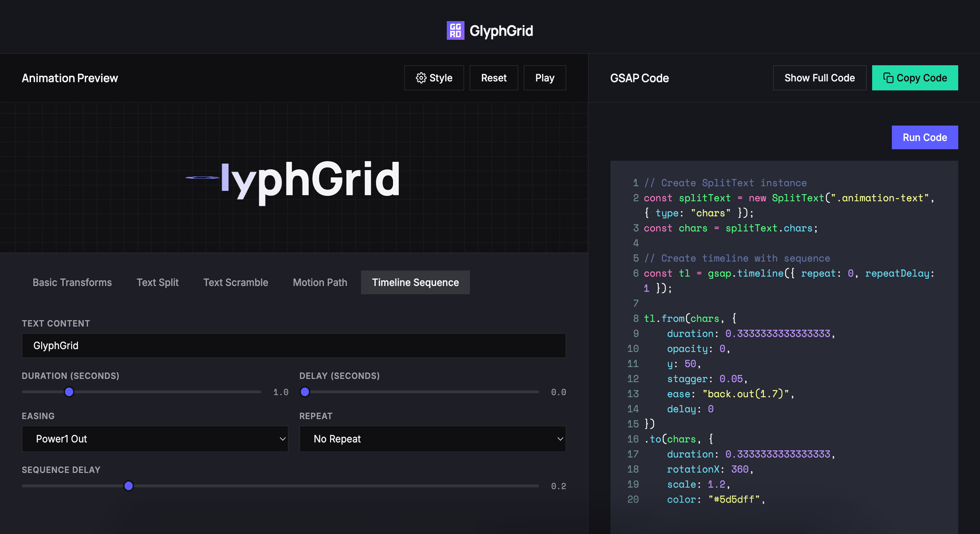This screenshot has height=534, width=980.
Task: Click the Duration value '1.0'
Action: coord(281,392)
